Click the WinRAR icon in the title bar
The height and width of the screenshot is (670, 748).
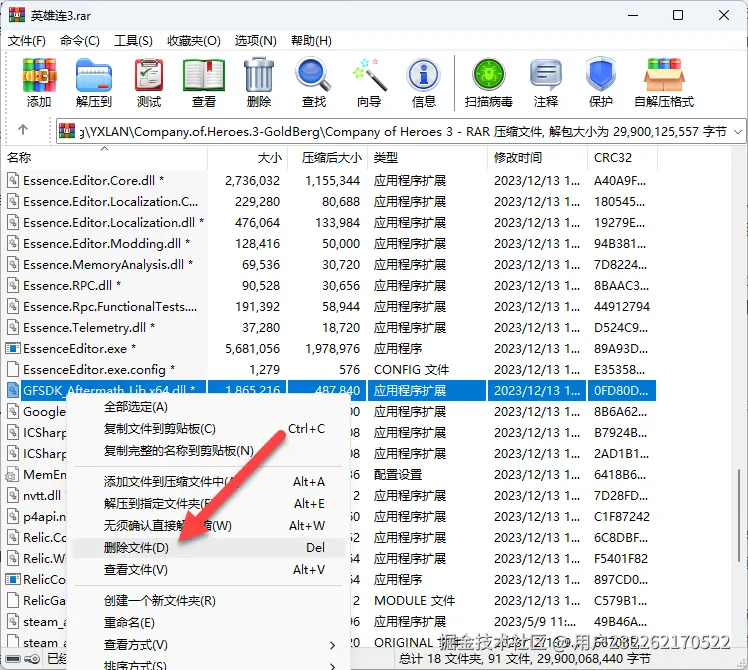tap(17, 15)
